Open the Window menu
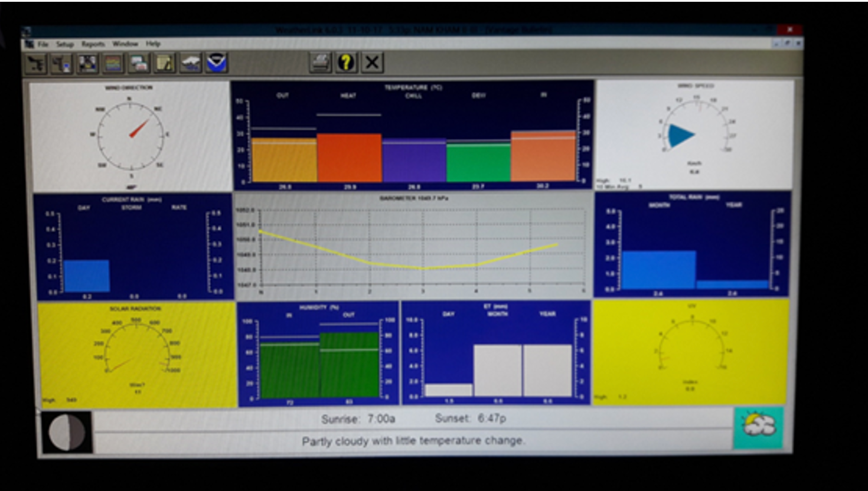Screen dimensions: 868x491 click(x=125, y=44)
